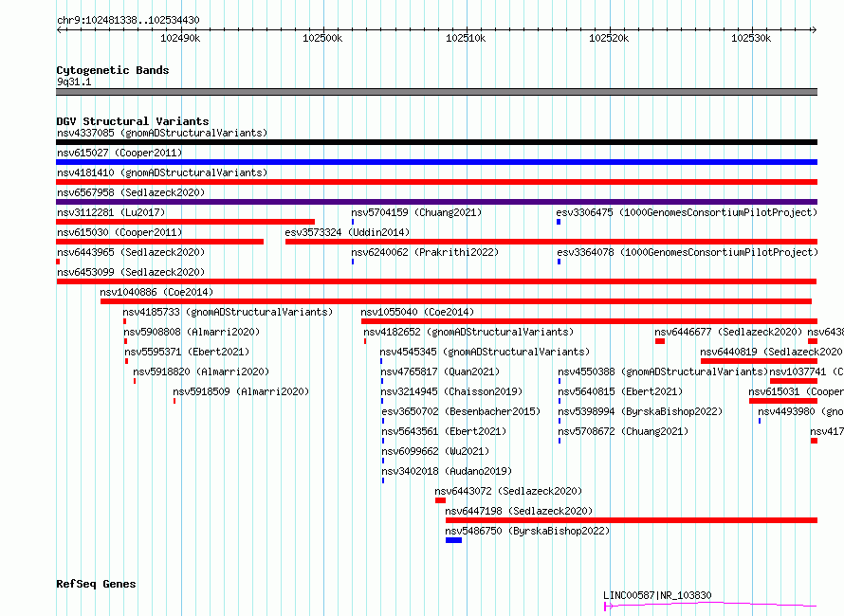844x616 pixels.
Task: Click nsv3402018 (Audano2019) label
Action: tap(447, 471)
